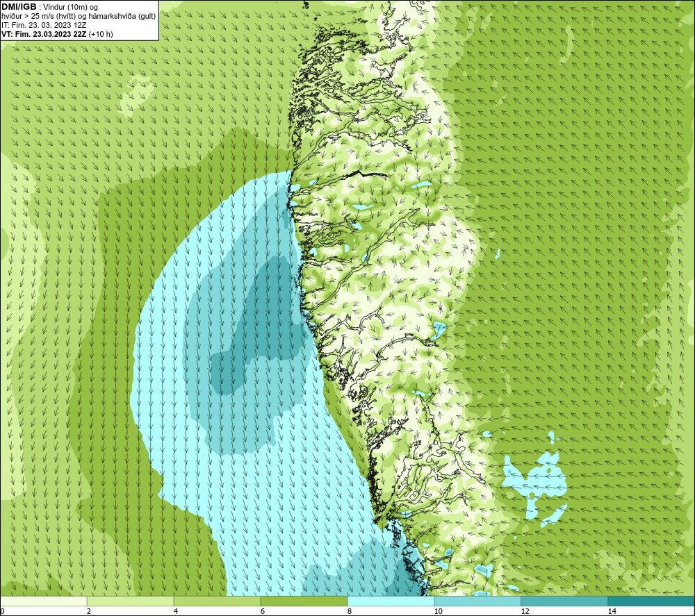The image size is (695, 616).
Task: Select the 10–12 m/s turquoise color band
Action: point(478,601)
